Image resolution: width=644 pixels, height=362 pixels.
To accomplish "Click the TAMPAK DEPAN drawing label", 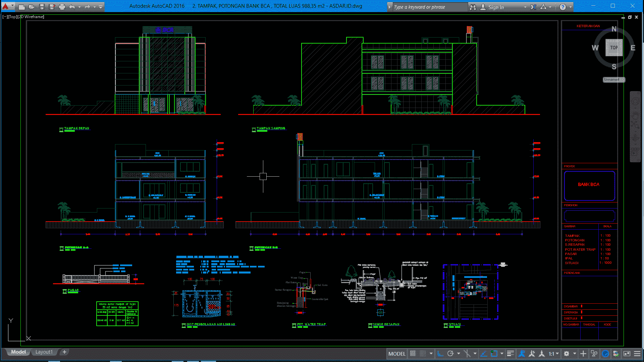I will (x=77, y=128).
